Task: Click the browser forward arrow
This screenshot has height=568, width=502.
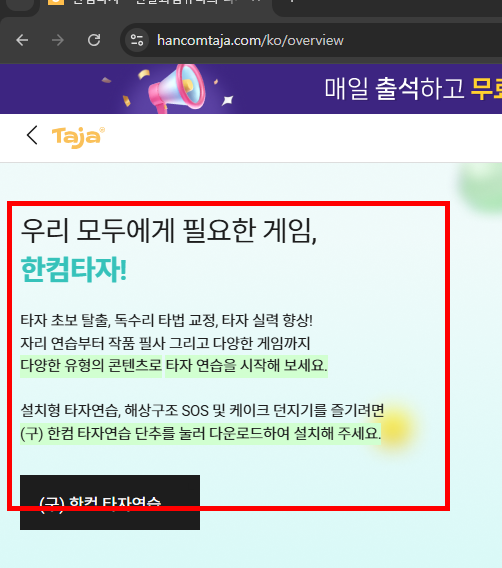Action: (58, 40)
